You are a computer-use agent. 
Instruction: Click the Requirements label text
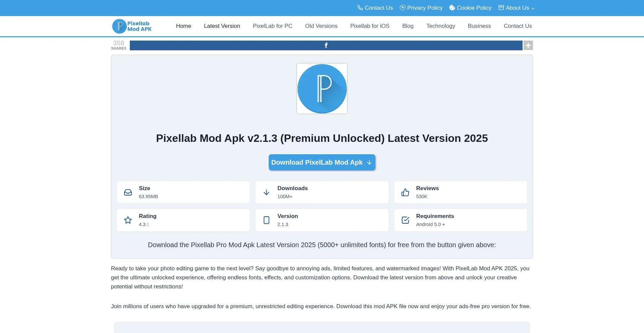[435, 216]
